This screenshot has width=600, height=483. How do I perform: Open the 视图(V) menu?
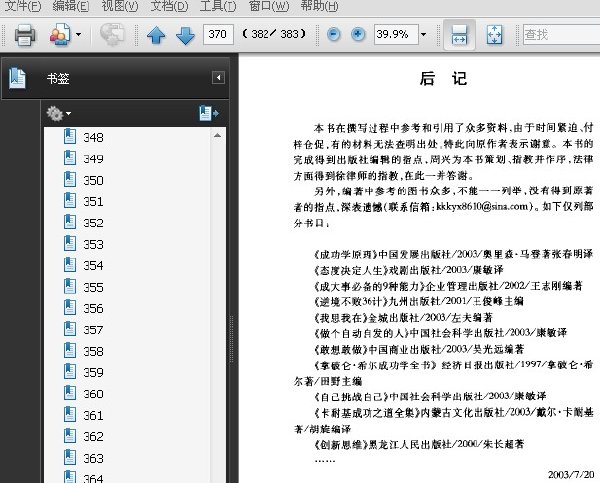coord(120,6)
